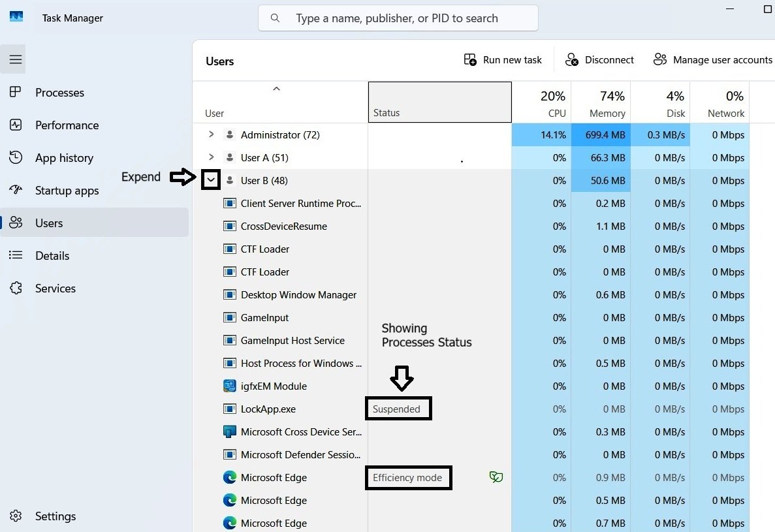This screenshot has height=532, width=775.
Task: Click CrossDeviceResume's 1.1 MB memory cell
Action: pos(601,227)
